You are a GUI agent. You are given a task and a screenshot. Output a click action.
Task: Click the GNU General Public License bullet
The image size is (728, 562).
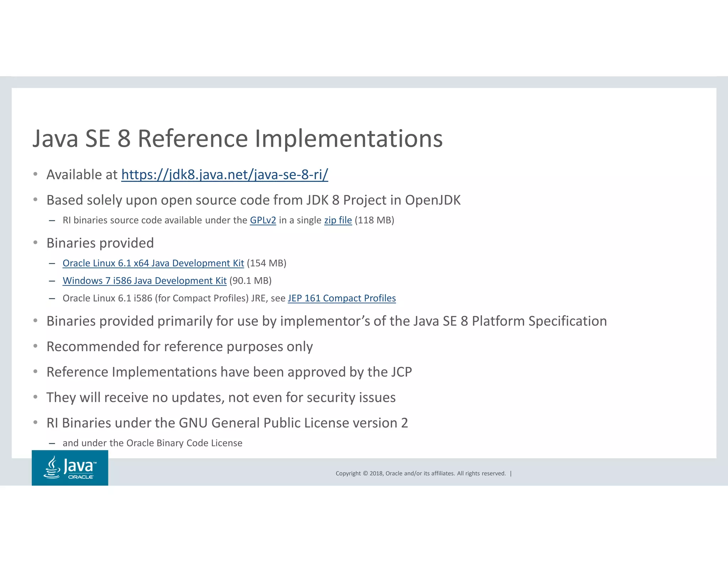(x=227, y=423)
